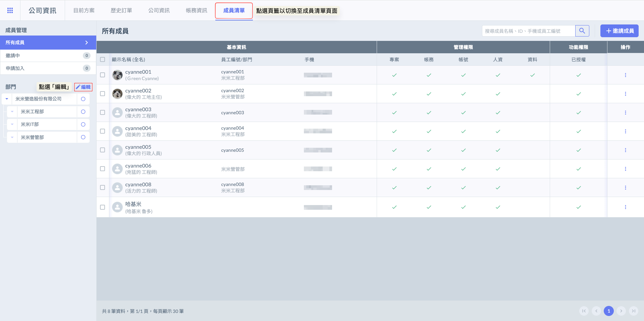Open the app grid launcher icon
Screen dimensions: 644x321
[10, 10]
